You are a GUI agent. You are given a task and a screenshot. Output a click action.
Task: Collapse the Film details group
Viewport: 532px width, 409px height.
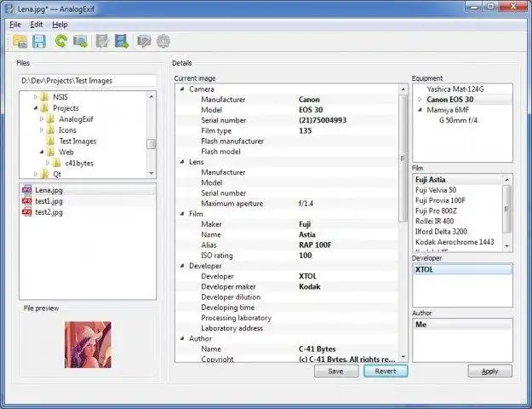pyautogui.click(x=182, y=214)
